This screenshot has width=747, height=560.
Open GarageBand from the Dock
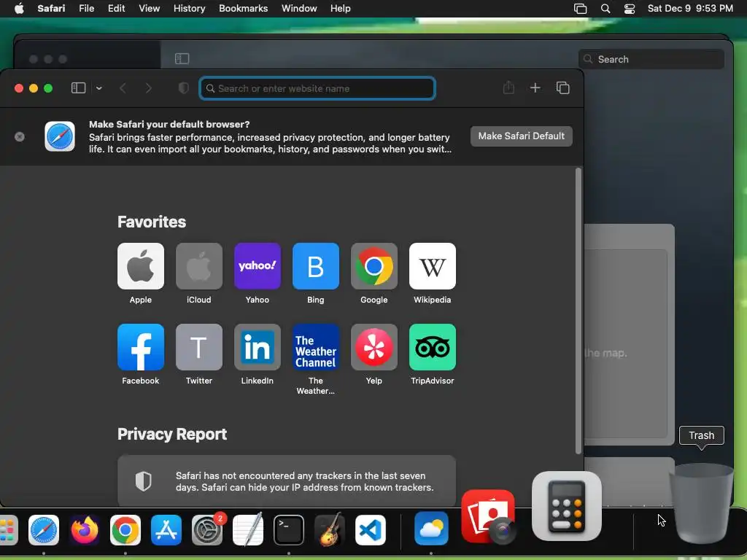point(330,530)
